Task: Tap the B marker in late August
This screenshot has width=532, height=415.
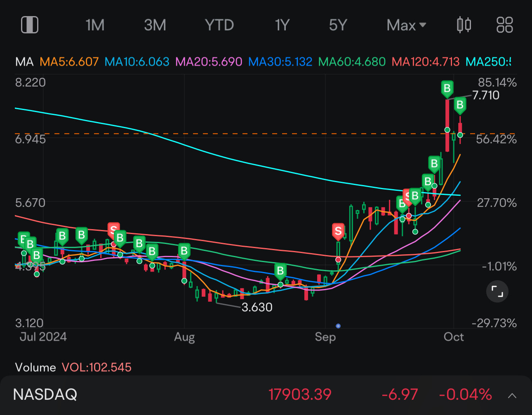Action: [x=280, y=271]
